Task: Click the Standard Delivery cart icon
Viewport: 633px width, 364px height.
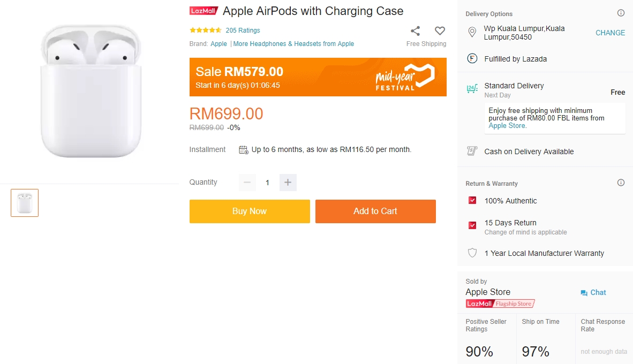Action: [472, 89]
